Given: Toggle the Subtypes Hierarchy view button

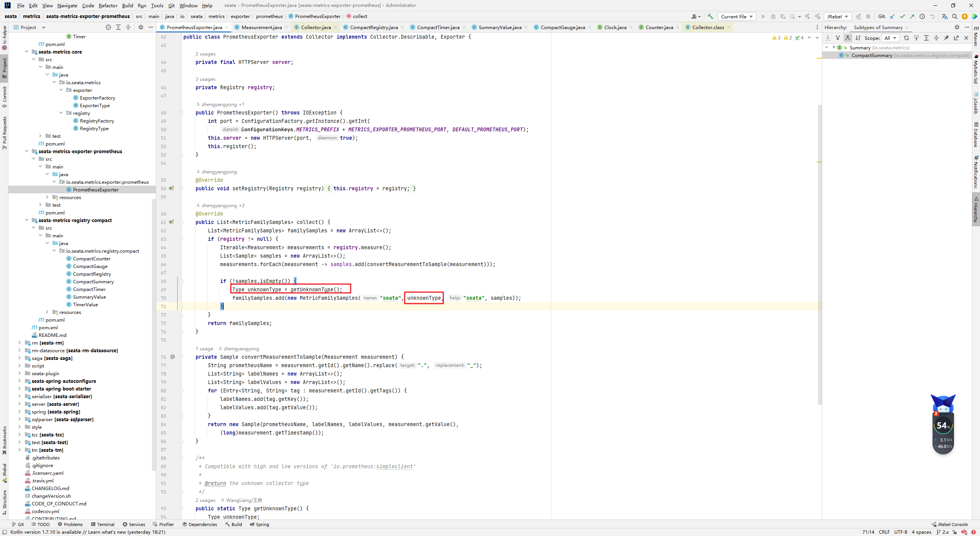Looking at the screenshot, I should (x=848, y=38).
